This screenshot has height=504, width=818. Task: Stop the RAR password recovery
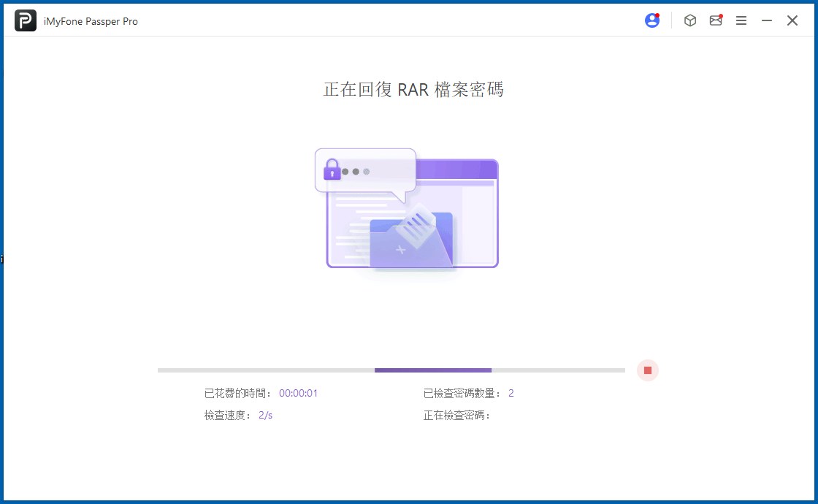(x=647, y=370)
